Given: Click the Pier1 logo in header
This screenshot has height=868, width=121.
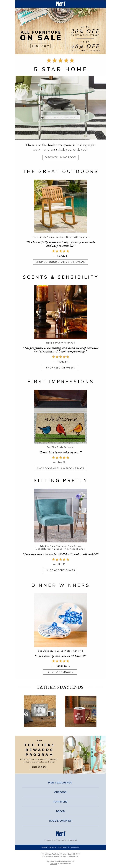Looking at the screenshot, I should pos(60,4).
